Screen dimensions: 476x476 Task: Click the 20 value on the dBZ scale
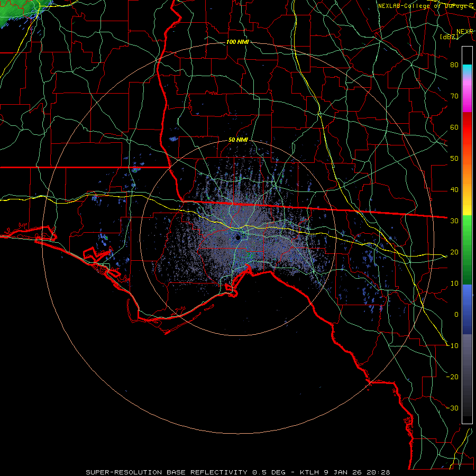(454, 252)
